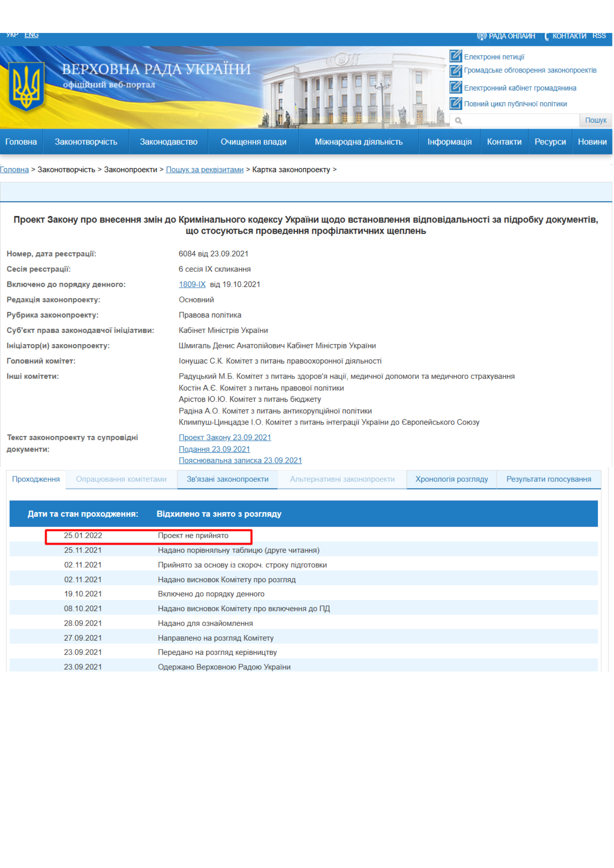Screen dimensions: 614x868
Task: Click 'Шмигаль Денис Анатолійович' initiator text
Action: tap(232, 346)
